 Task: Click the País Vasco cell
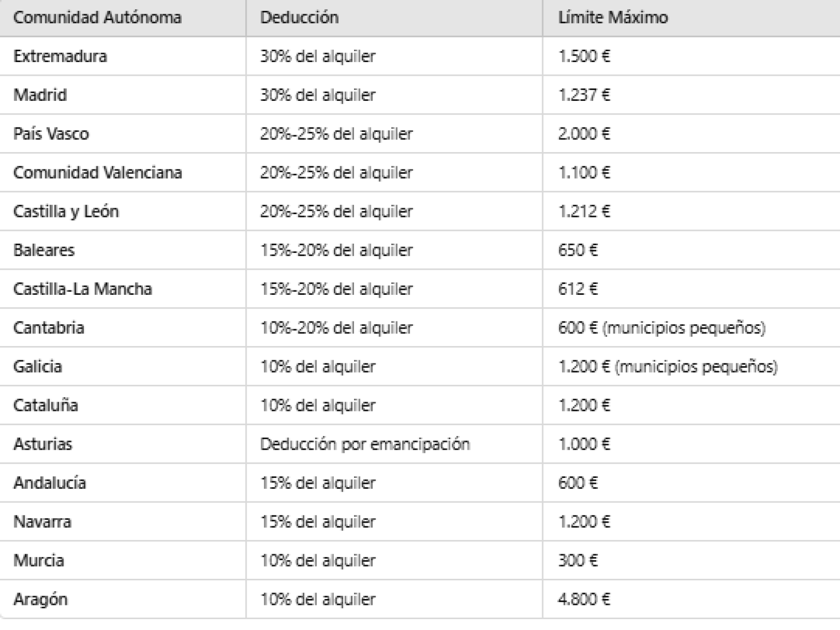pyautogui.click(x=51, y=133)
